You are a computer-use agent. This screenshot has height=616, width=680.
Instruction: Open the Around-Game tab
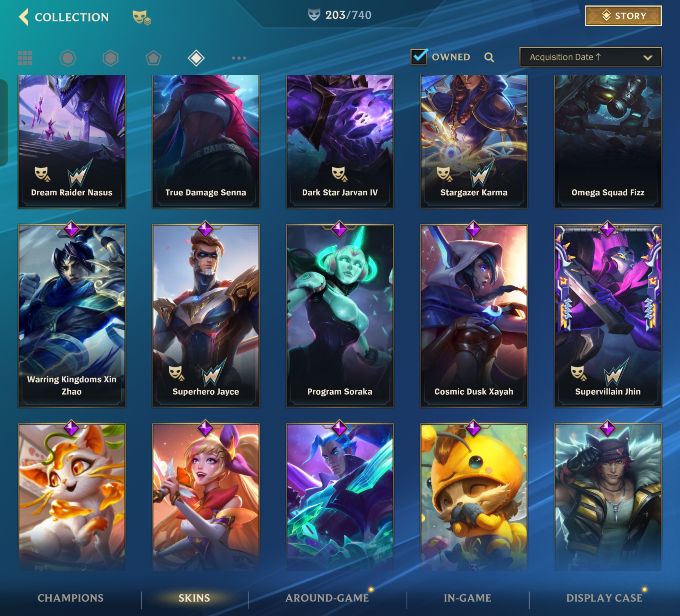point(327,598)
